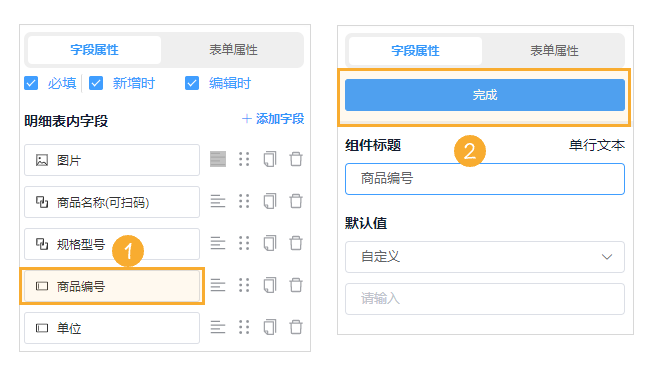Delete the 商品名称(可扫码) field

pyautogui.click(x=296, y=201)
